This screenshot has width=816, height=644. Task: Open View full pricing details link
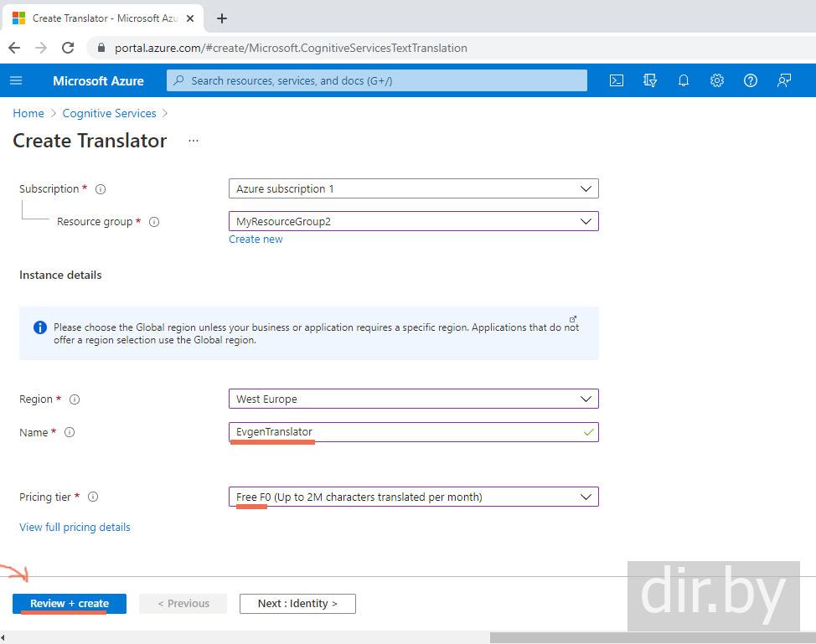coord(75,527)
